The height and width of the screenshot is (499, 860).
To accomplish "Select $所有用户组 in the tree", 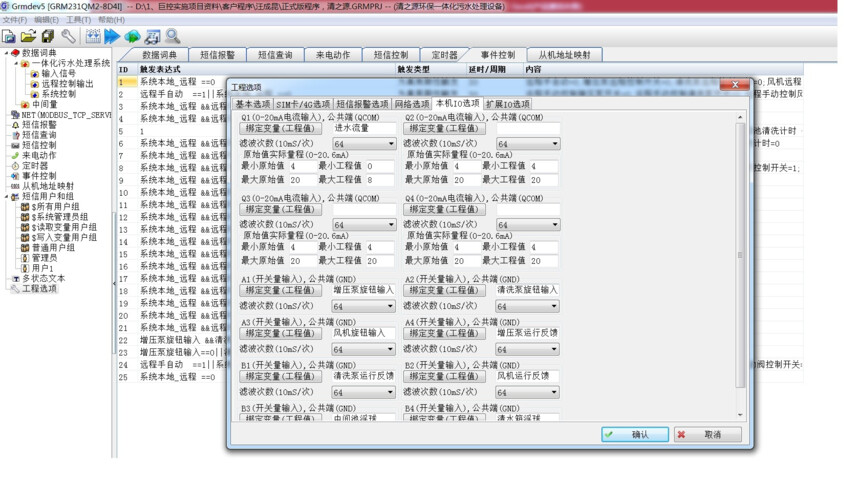I will (55, 207).
